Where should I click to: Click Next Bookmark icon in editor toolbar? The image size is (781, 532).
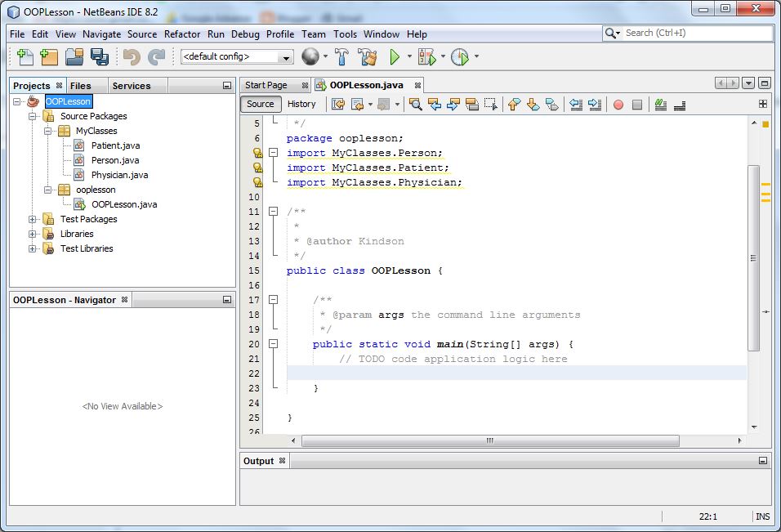point(533,104)
